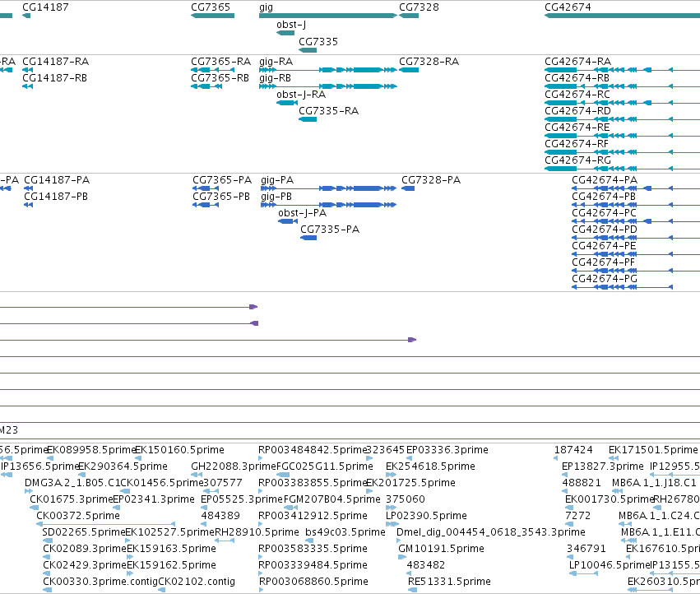
Task: Select the gig-PB protein label
Action: (x=276, y=197)
